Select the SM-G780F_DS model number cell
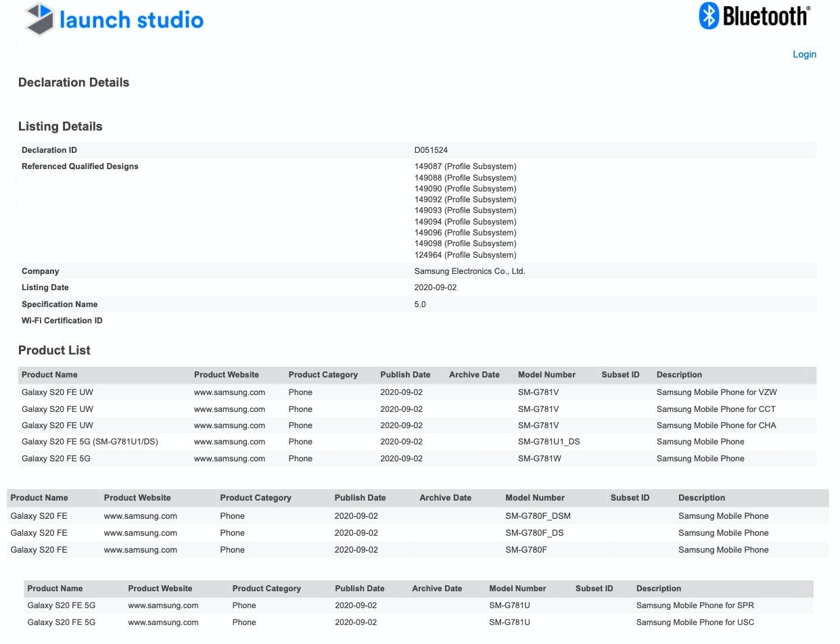 (534, 533)
